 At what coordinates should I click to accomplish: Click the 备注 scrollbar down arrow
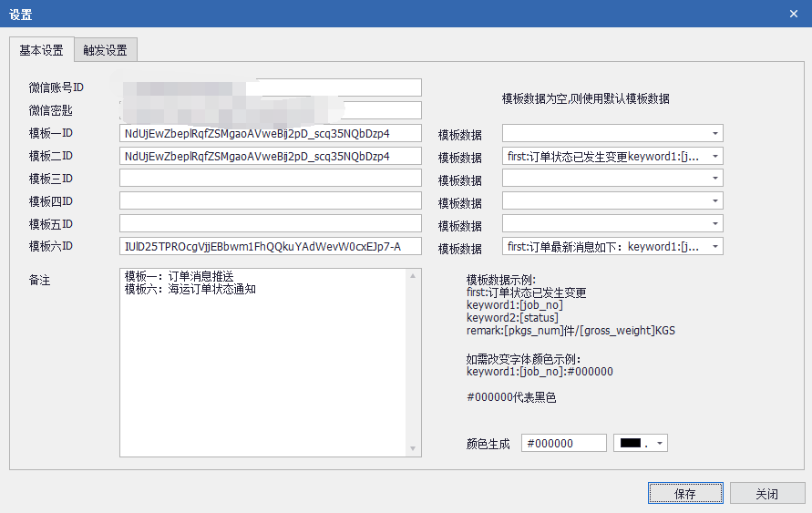pyautogui.click(x=414, y=449)
